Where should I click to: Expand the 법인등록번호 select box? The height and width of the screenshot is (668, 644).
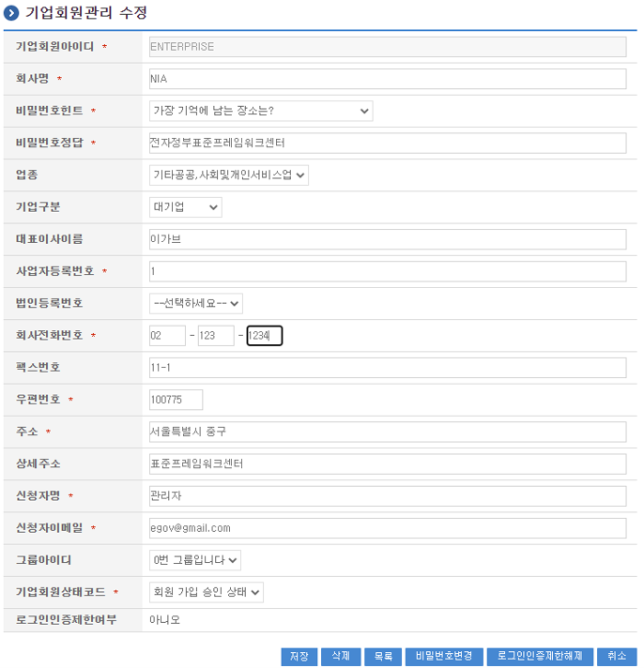click(x=195, y=303)
